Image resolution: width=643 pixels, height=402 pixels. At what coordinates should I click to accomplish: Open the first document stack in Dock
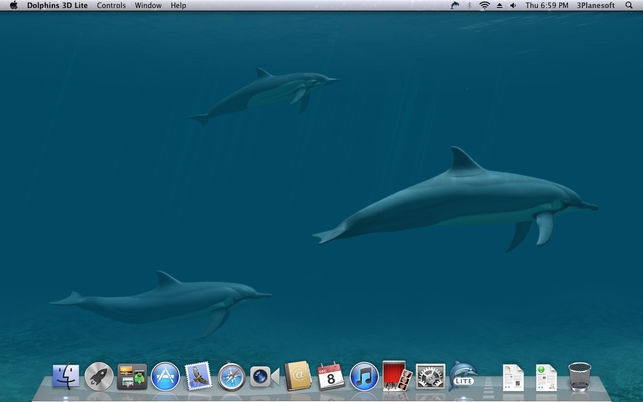(513, 377)
